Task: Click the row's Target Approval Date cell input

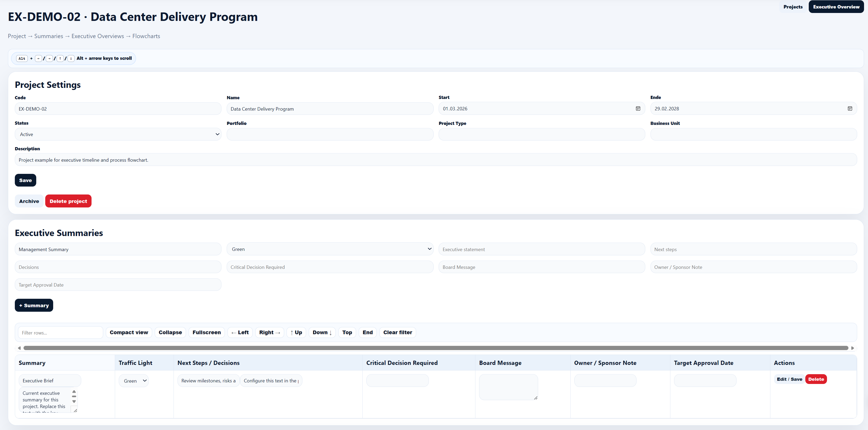Action: 705,381
